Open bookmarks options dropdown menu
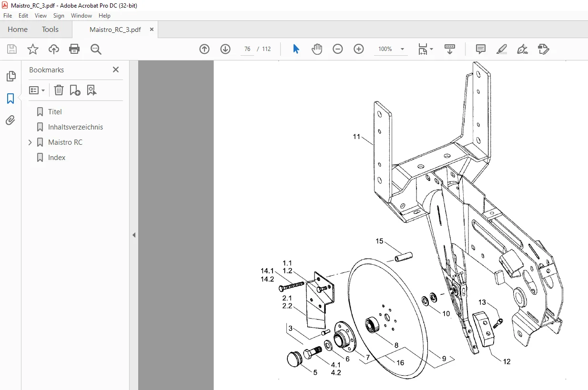 click(x=37, y=90)
